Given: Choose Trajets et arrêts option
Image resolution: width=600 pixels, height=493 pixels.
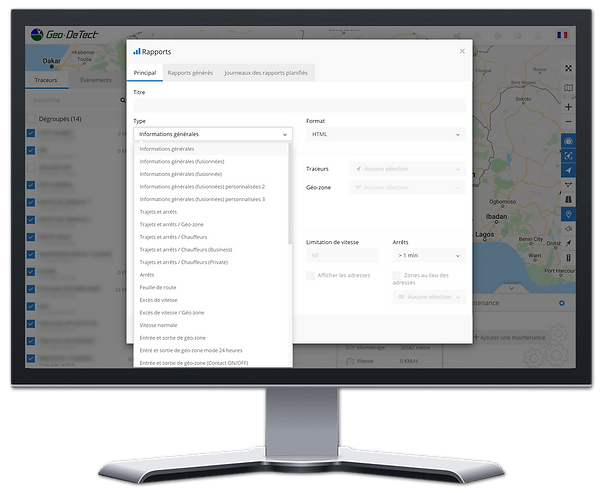Looking at the screenshot, I should point(210,212).
